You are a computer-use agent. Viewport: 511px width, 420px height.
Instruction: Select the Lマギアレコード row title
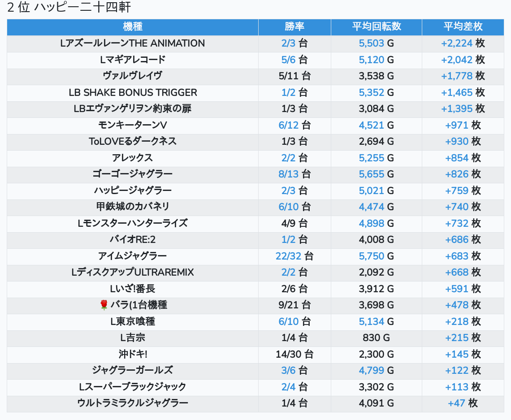pos(133,60)
